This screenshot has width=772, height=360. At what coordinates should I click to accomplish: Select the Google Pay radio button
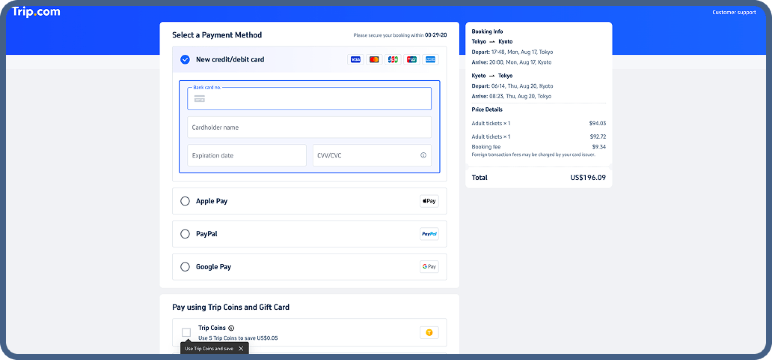[185, 267]
